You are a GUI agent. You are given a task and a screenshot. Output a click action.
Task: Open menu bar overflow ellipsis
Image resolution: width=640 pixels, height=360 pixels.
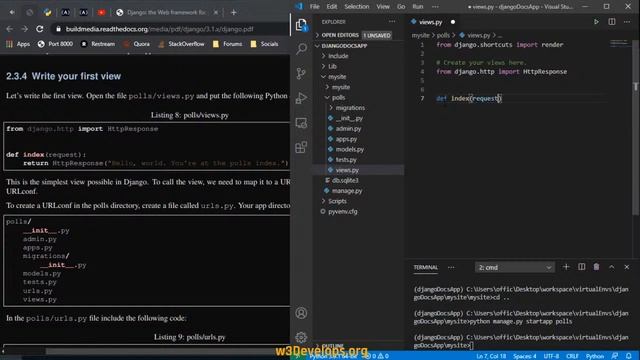point(436,7)
